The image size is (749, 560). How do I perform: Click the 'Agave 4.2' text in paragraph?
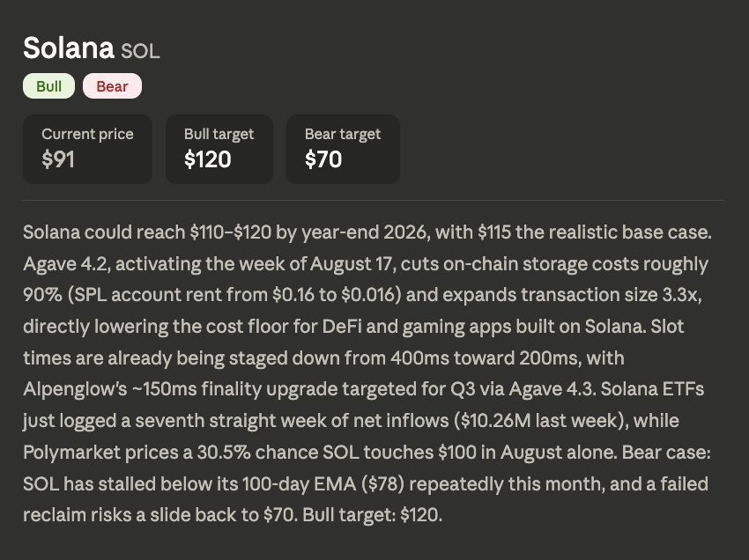[x=66, y=263]
